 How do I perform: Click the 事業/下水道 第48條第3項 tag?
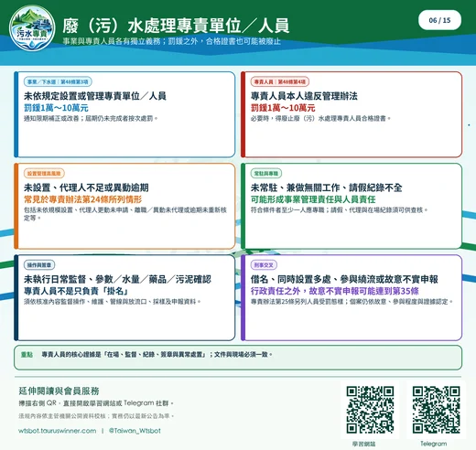point(58,81)
